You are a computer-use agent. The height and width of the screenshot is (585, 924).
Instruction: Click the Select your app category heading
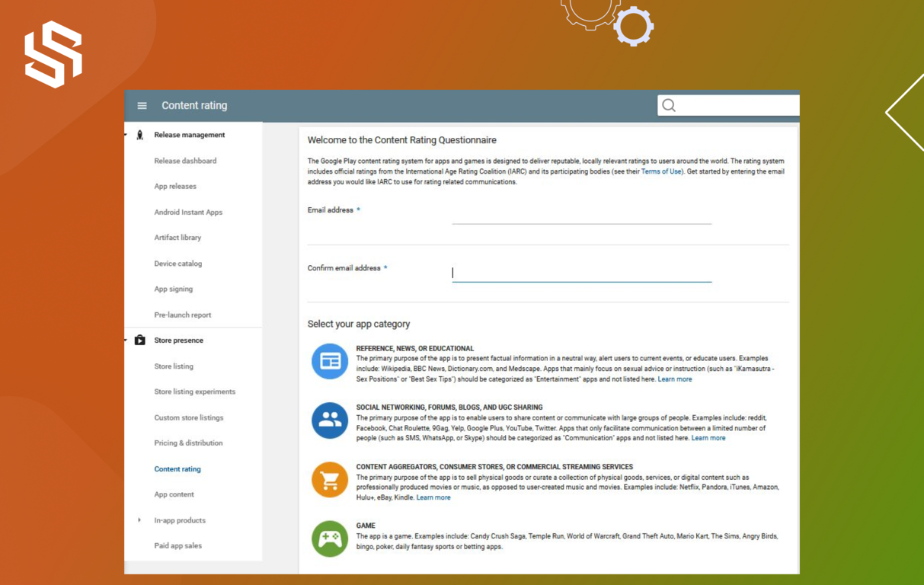pos(359,324)
